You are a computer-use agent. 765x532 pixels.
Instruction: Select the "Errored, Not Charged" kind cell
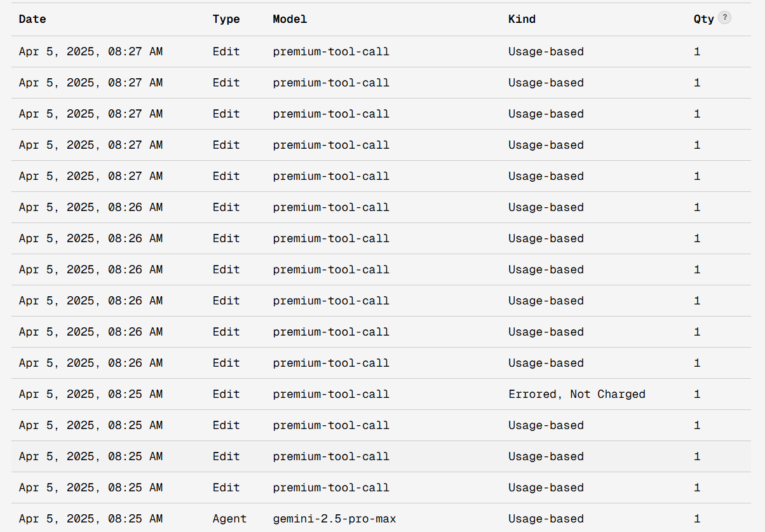coord(577,394)
